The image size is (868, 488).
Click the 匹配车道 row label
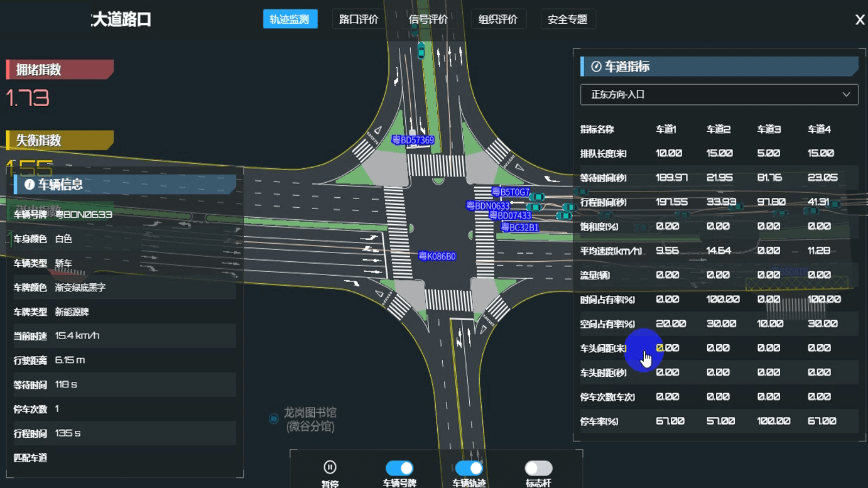[x=30, y=458]
